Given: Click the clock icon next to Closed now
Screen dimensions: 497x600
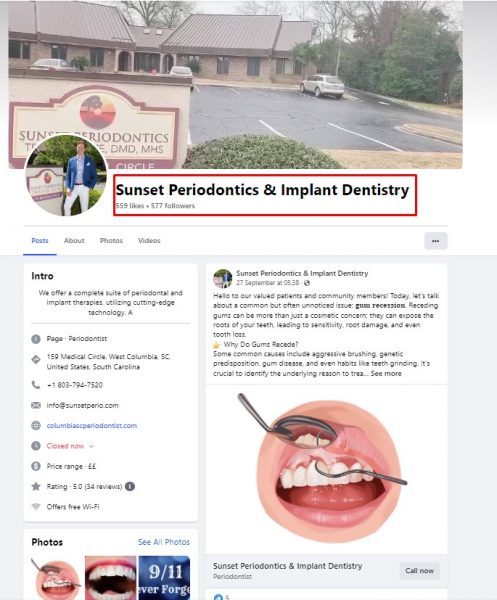Looking at the screenshot, I should [x=36, y=446].
